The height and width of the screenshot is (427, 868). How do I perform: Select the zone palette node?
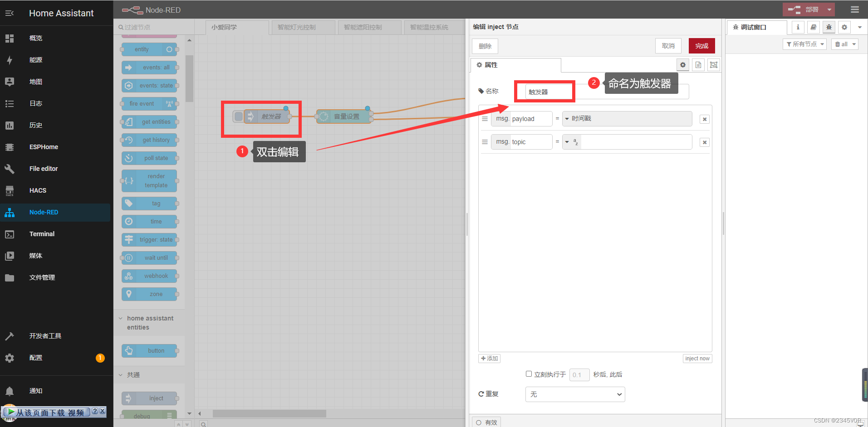click(x=149, y=294)
